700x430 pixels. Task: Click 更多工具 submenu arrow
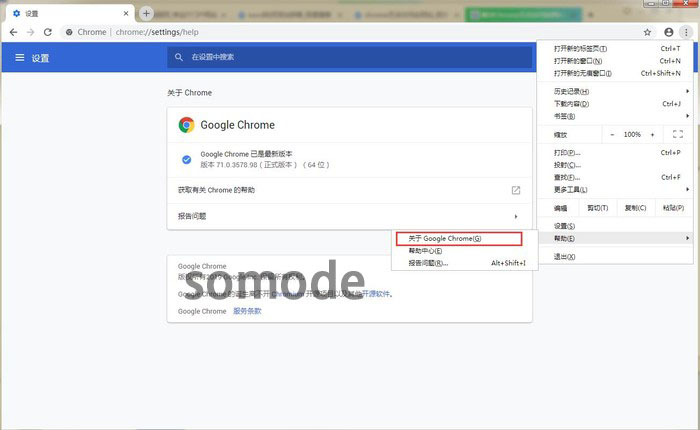[688, 189]
